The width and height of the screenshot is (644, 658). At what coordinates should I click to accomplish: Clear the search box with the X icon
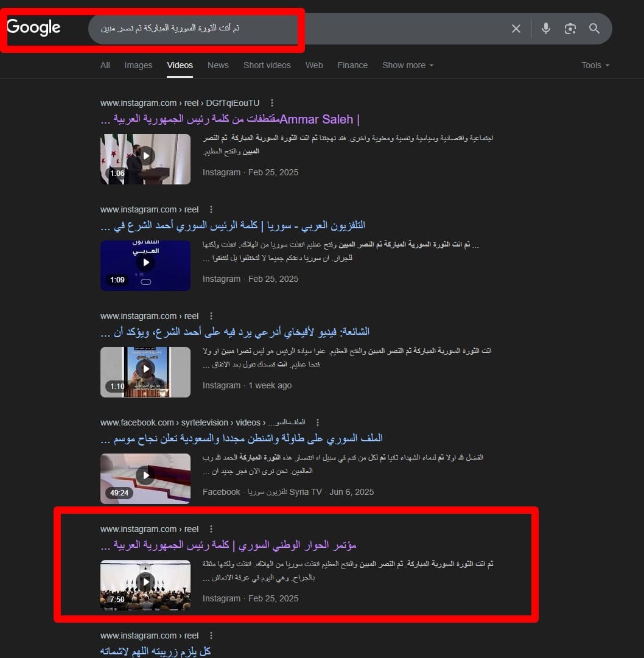pos(516,29)
